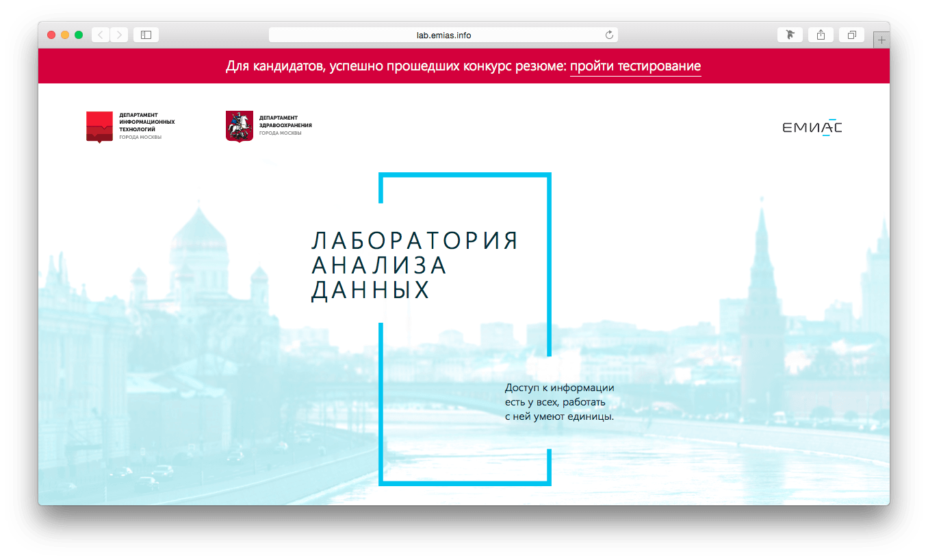Image resolution: width=928 pixels, height=560 pixels.
Task: Reload the lab.emias.info page
Action: tap(608, 35)
